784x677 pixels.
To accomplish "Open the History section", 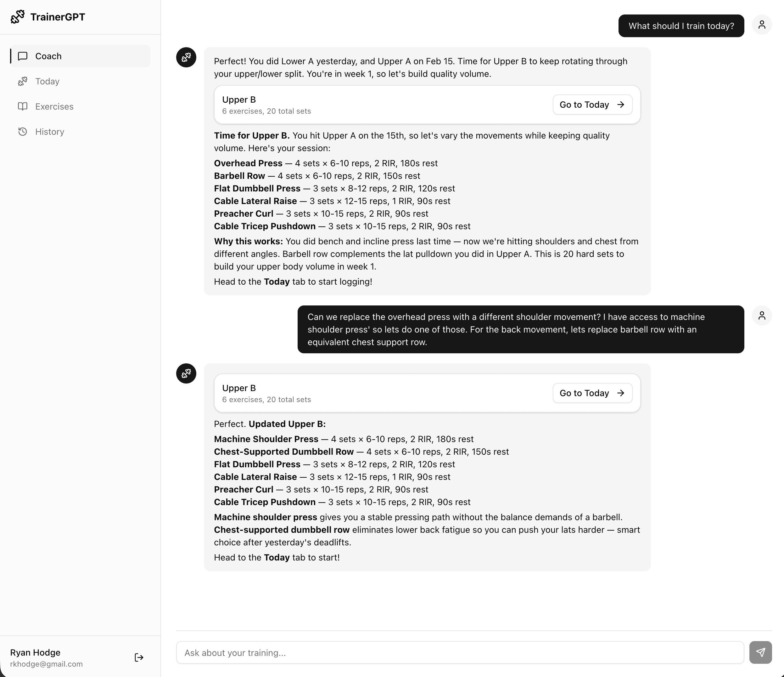I will click(50, 131).
